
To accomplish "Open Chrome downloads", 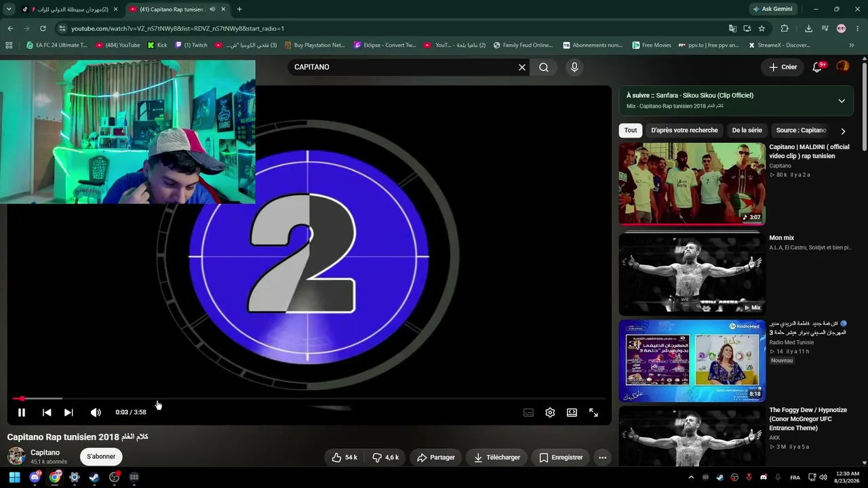I will [x=808, y=28].
